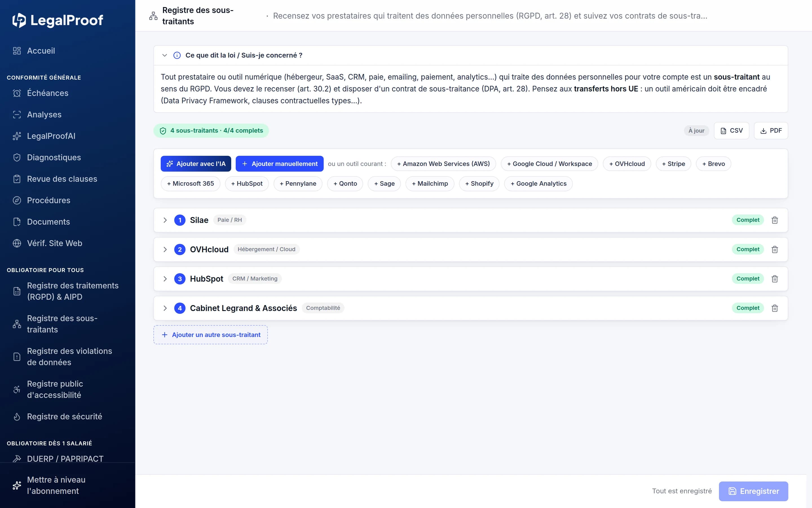Open Registre de sécurité

tap(67, 417)
